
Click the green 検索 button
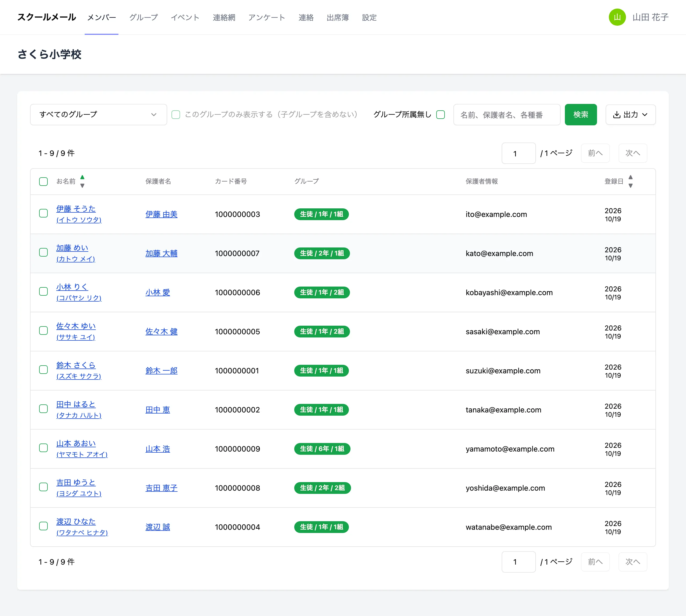[x=581, y=115]
